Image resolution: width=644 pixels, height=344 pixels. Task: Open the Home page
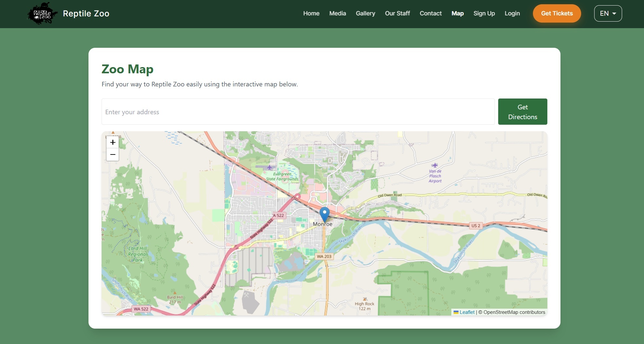[x=311, y=13]
